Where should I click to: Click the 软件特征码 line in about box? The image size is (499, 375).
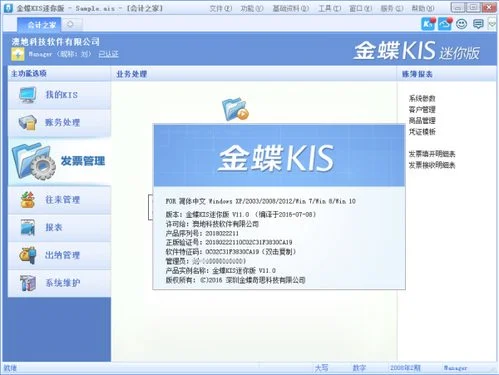231,252
